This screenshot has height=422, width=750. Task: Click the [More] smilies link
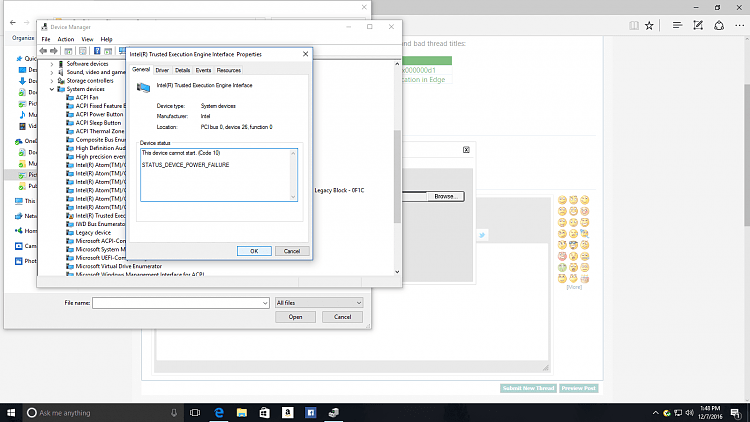pyautogui.click(x=574, y=287)
